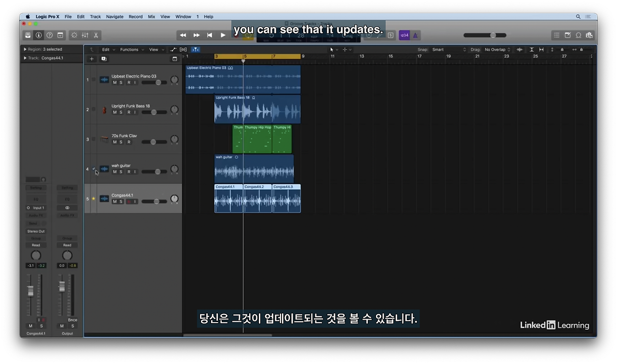617x364 pixels.
Task: Click the Congas44.1 track icon
Action: [104, 199]
